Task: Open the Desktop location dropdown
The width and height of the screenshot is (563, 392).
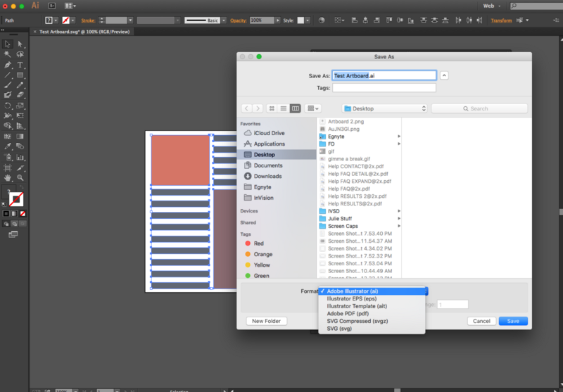Action: [x=385, y=108]
